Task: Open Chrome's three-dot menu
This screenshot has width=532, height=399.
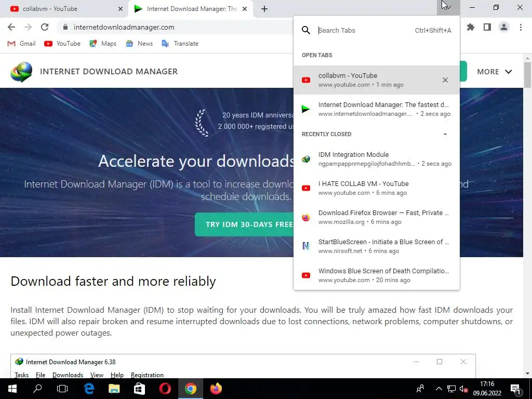Action: [521, 27]
